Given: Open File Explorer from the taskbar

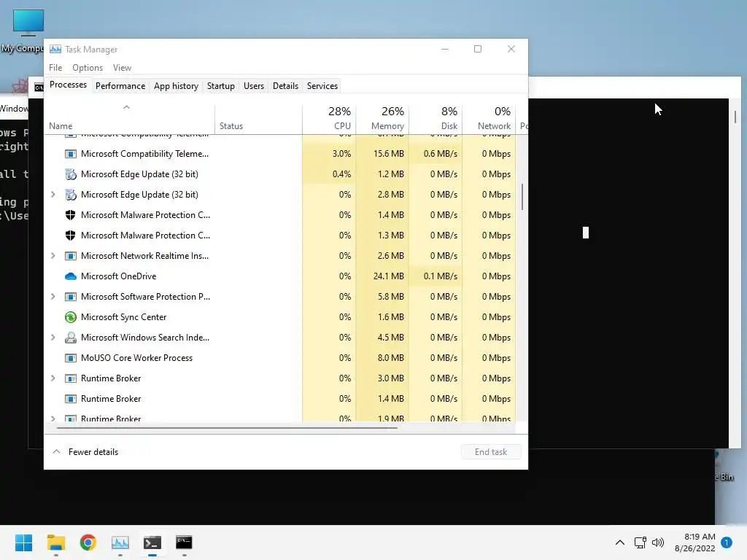Looking at the screenshot, I should (55, 542).
